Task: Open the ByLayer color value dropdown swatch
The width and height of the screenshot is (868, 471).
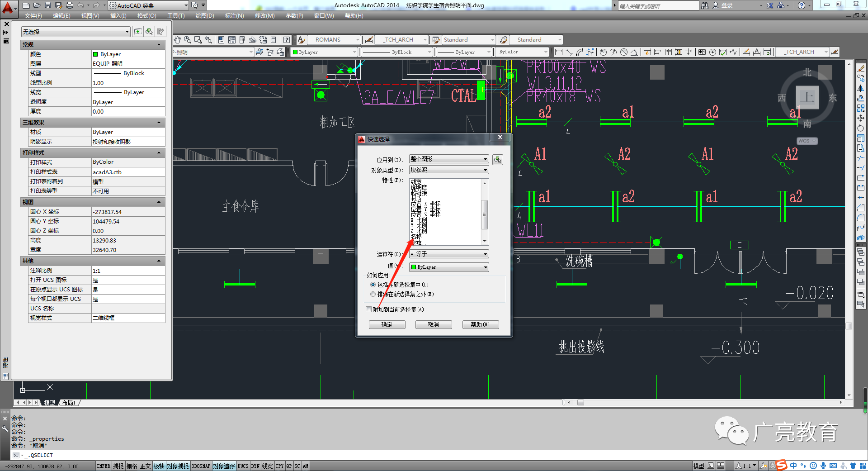Action: tap(449, 267)
